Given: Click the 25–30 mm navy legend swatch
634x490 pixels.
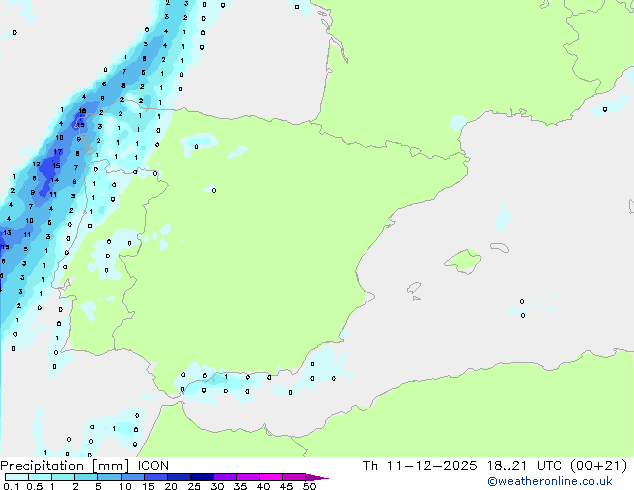Looking at the screenshot, I should pyautogui.click(x=202, y=477).
